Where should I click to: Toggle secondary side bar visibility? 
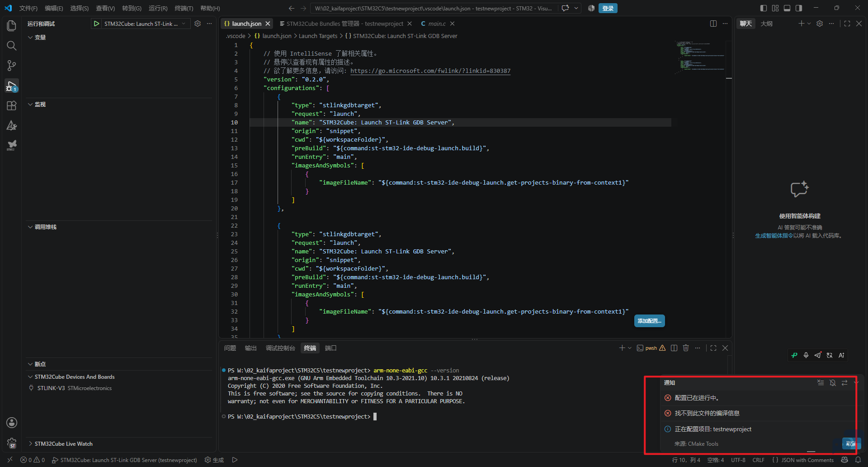(x=799, y=8)
